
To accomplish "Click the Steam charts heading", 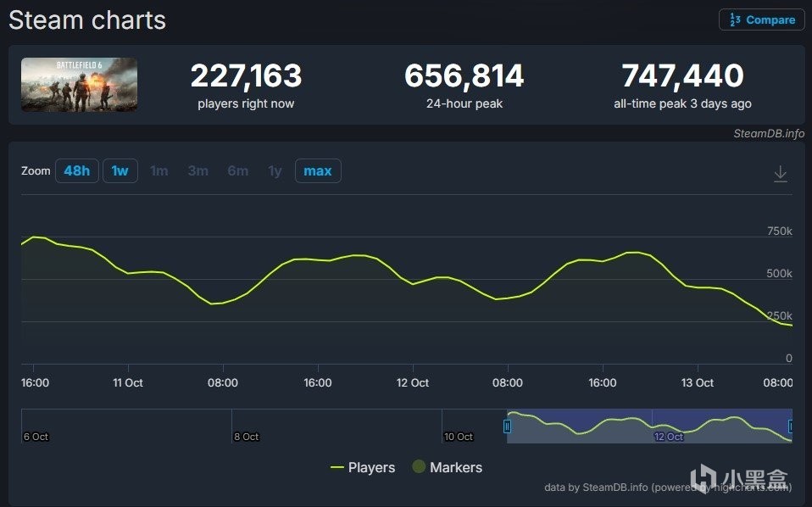I will (x=87, y=20).
